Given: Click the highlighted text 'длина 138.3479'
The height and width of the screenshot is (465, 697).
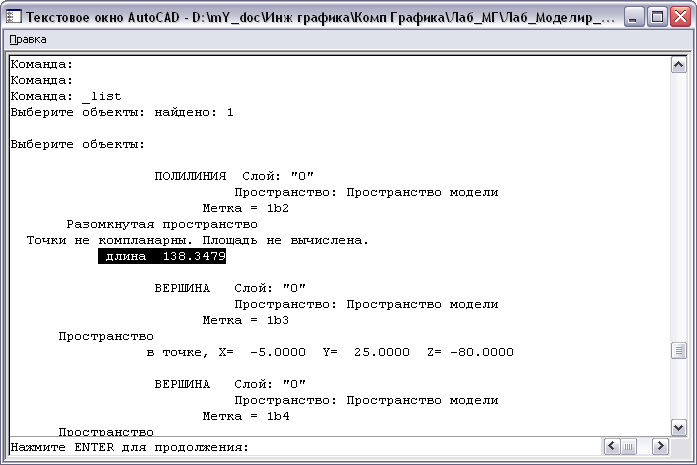Looking at the screenshot, I should point(162,256).
